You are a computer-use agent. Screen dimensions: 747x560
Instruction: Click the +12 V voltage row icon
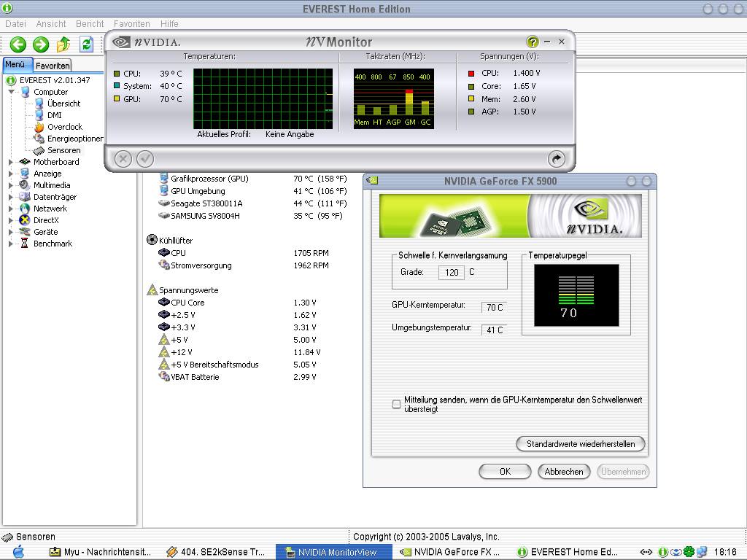coord(164,352)
